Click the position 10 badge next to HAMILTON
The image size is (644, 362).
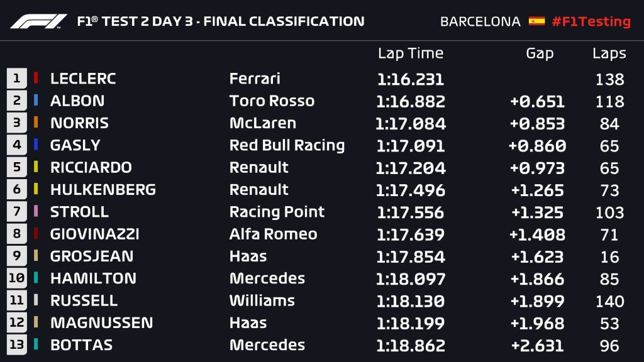pyautogui.click(x=16, y=278)
